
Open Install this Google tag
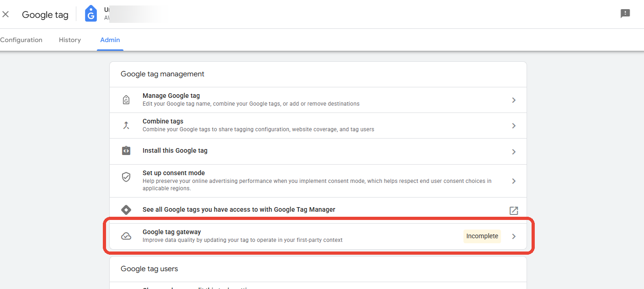[x=318, y=151]
